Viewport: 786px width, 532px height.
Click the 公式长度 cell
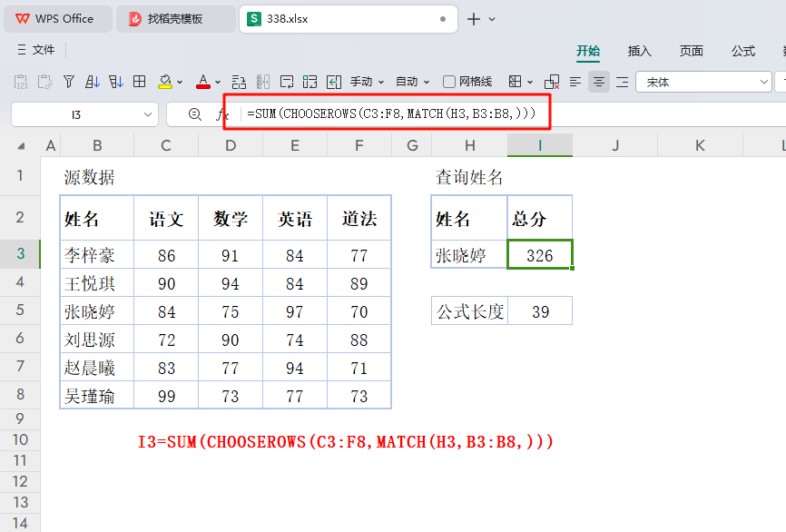pos(470,310)
